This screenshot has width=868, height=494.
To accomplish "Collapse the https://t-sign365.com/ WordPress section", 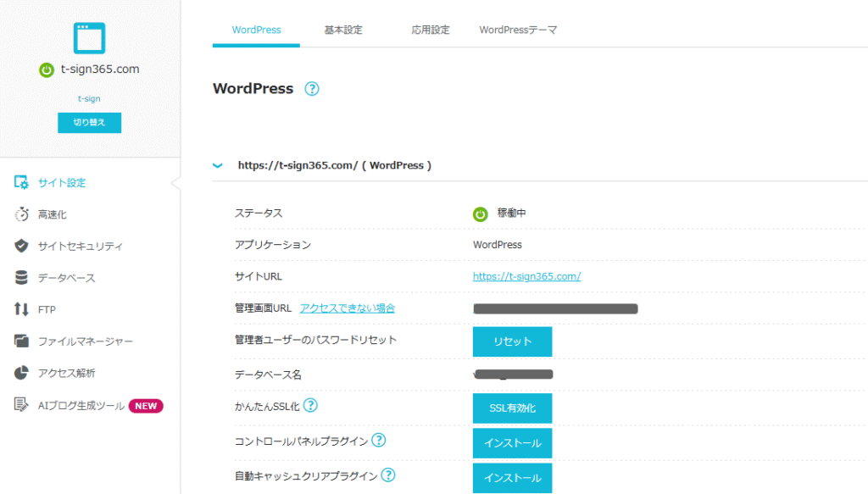I will point(218,165).
